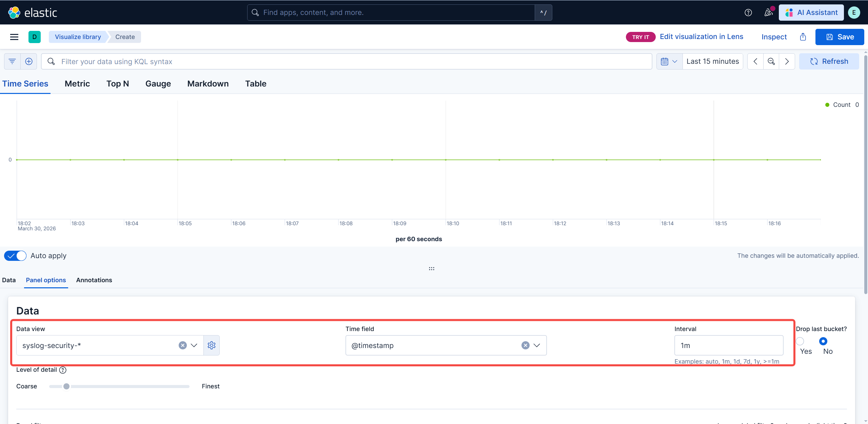Open the Annotations tab
The width and height of the screenshot is (868, 424).
tap(94, 280)
